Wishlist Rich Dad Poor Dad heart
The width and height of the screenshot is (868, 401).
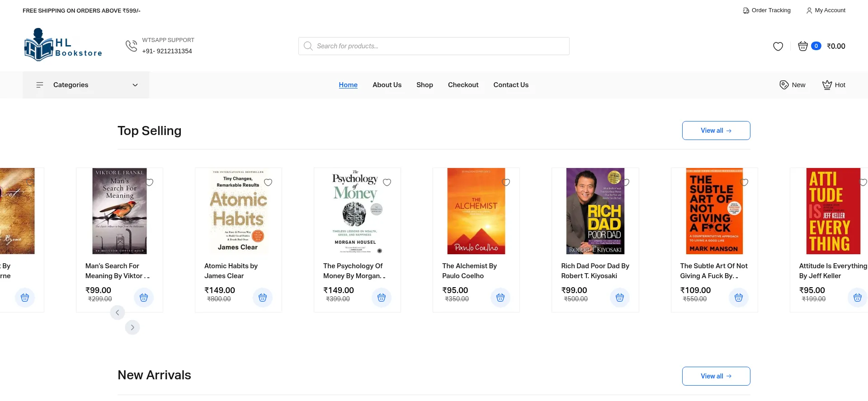coord(625,182)
